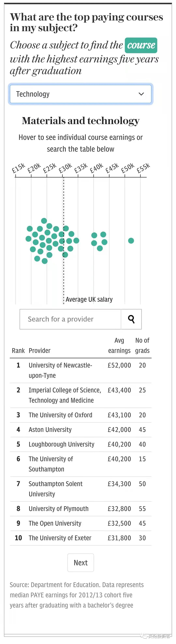
Task: Open the Technology subject dropdown
Action: tap(81, 94)
